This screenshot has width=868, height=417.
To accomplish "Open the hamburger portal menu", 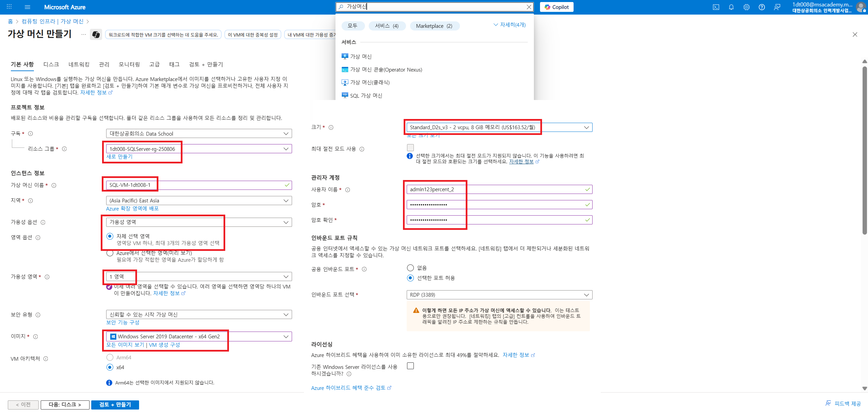I will click(x=27, y=7).
